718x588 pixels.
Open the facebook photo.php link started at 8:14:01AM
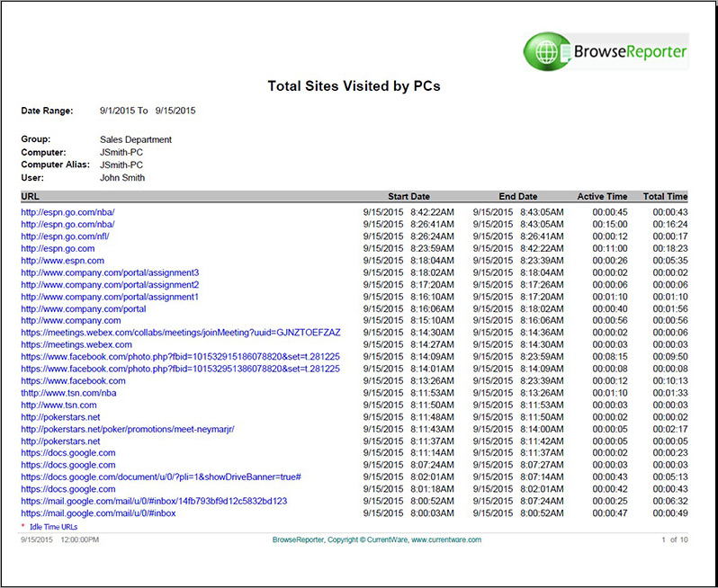(181, 369)
